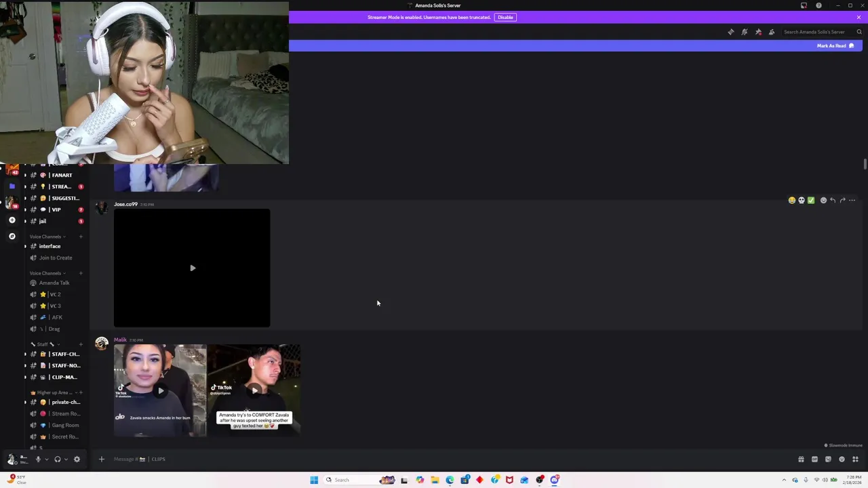The image size is (868, 488).
Task: Forward Jose.co99's message
Action: (842, 200)
